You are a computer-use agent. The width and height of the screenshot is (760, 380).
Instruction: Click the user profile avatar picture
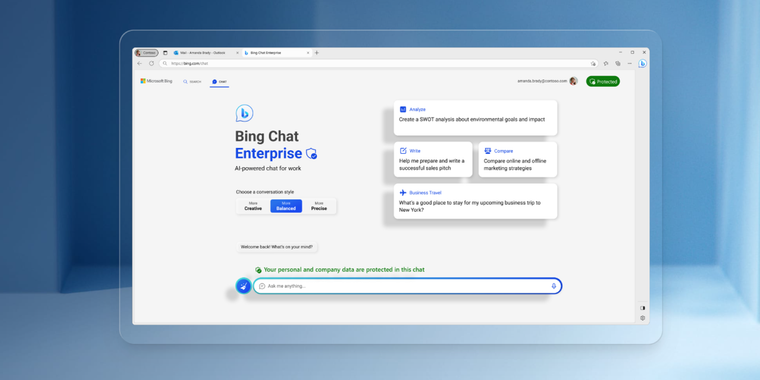pyautogui.click(x=573, y=81)
